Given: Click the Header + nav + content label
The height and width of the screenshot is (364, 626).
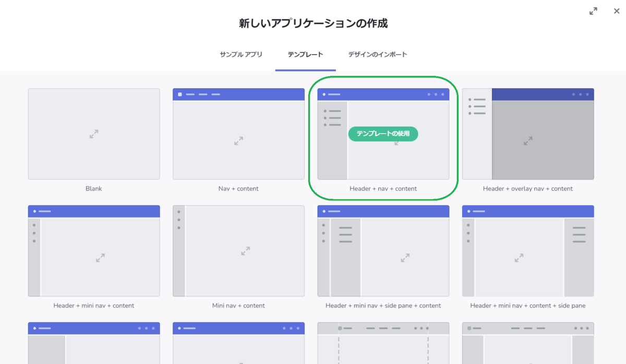Looking at the screenshot, I should point(383,189).
